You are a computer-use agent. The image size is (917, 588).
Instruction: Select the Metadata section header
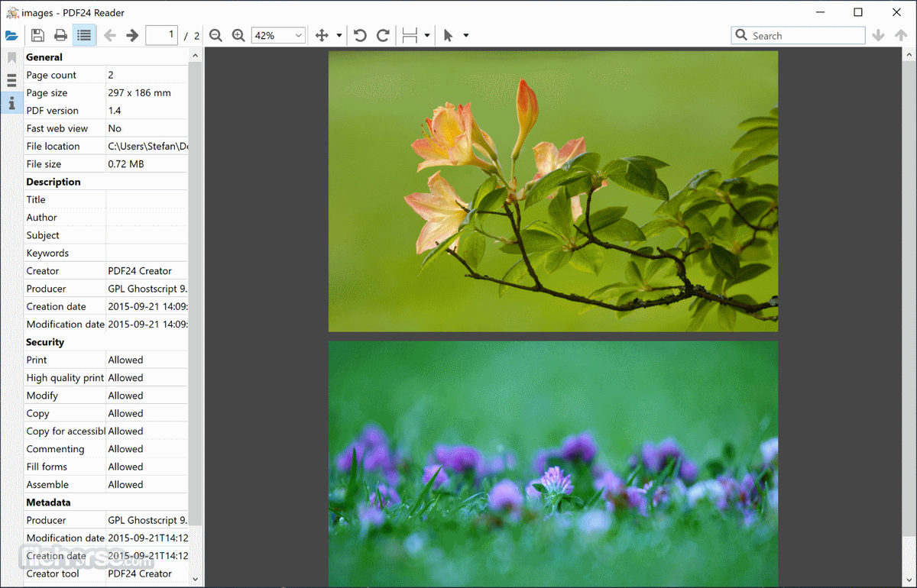click(48, 502)
